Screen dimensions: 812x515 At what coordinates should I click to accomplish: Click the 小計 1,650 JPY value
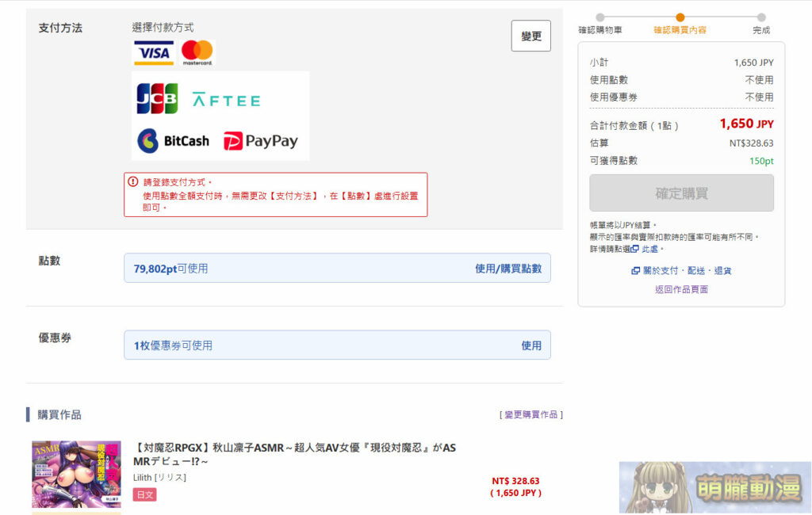(753, 63)
